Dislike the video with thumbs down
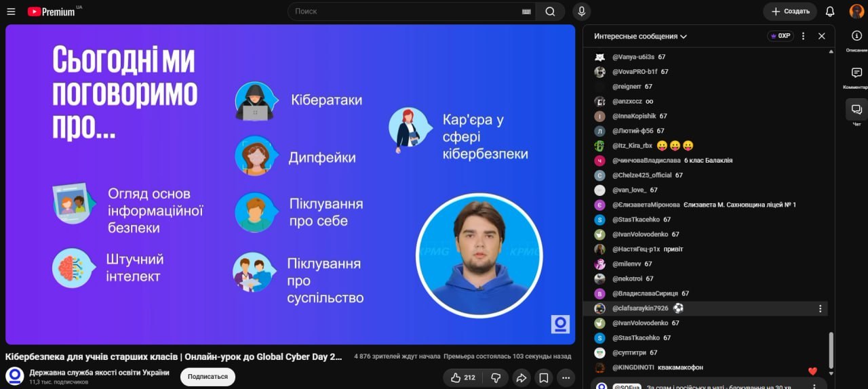868x389 pixels. [496, 377]
